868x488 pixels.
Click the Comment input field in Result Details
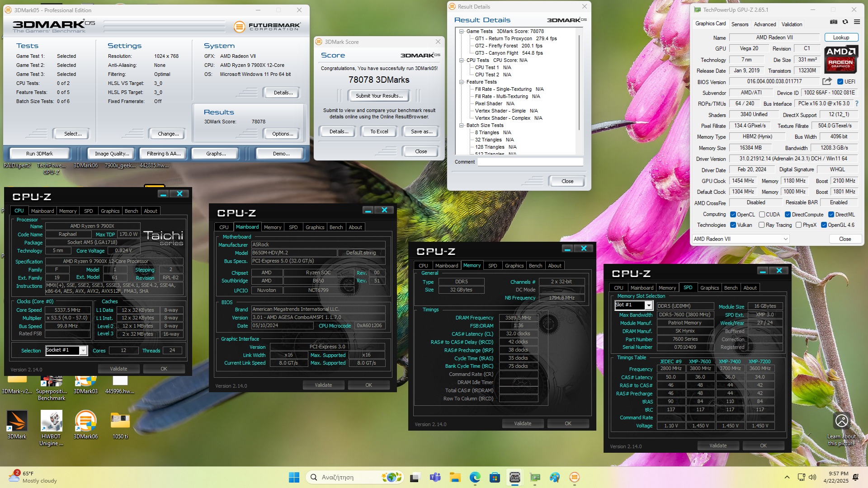click(x=530, y=162)
